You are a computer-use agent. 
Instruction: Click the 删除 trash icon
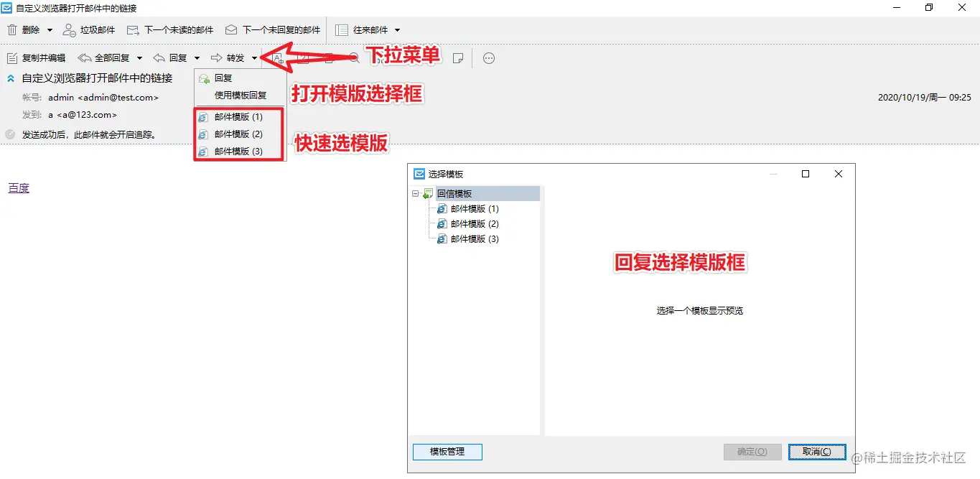click(12, 30)
